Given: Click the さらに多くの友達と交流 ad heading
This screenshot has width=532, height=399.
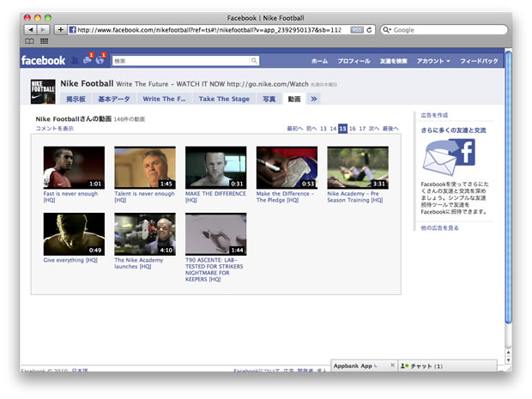Looking at the screenshot, I should 453,130.
